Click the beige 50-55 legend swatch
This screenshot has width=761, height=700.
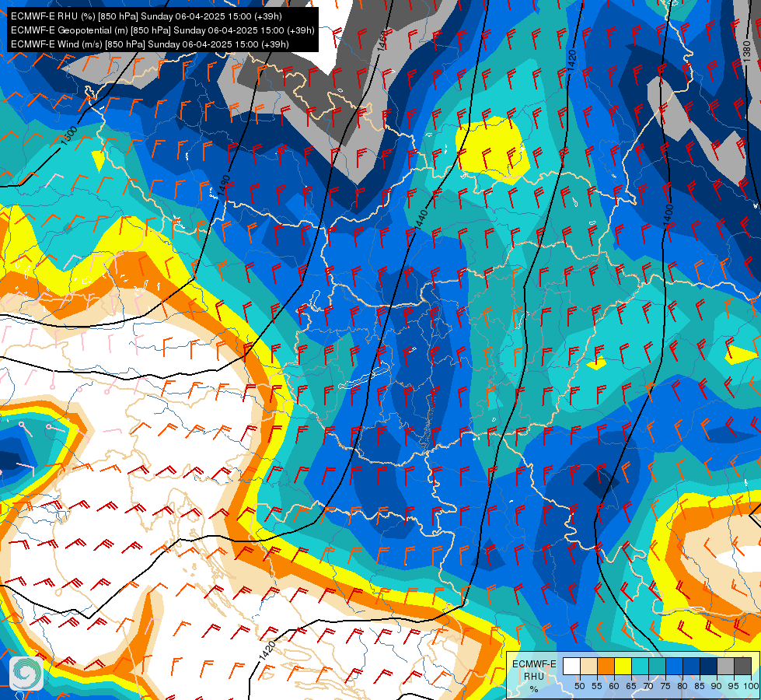[x=588, y=666]
